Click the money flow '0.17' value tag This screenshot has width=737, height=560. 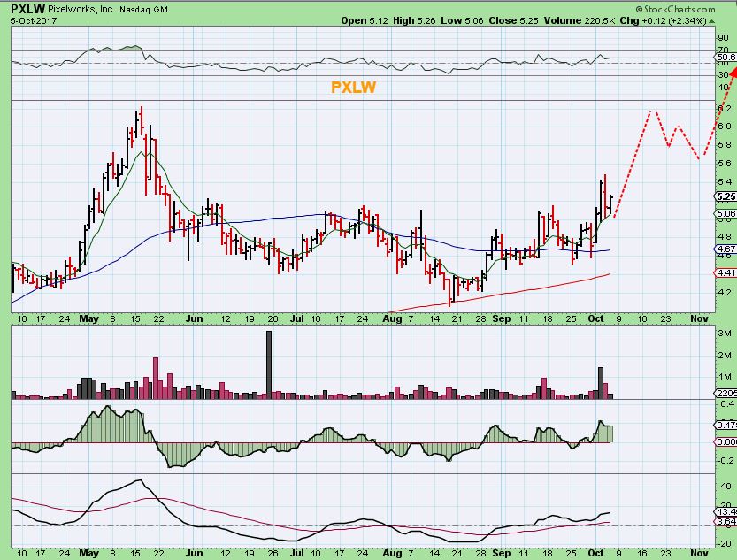tap(725, 425)
